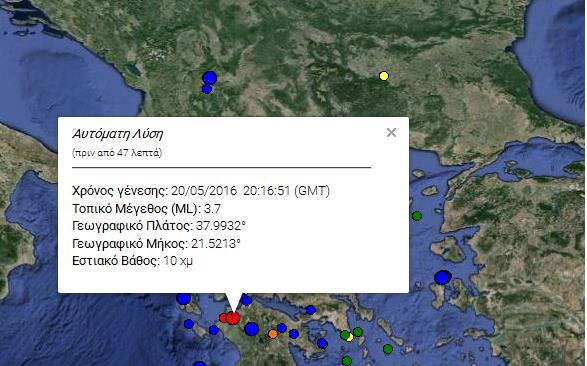Click the large blue marker near Chios island
Viewport: 587px width, 366px height.
tap(442, 278)
